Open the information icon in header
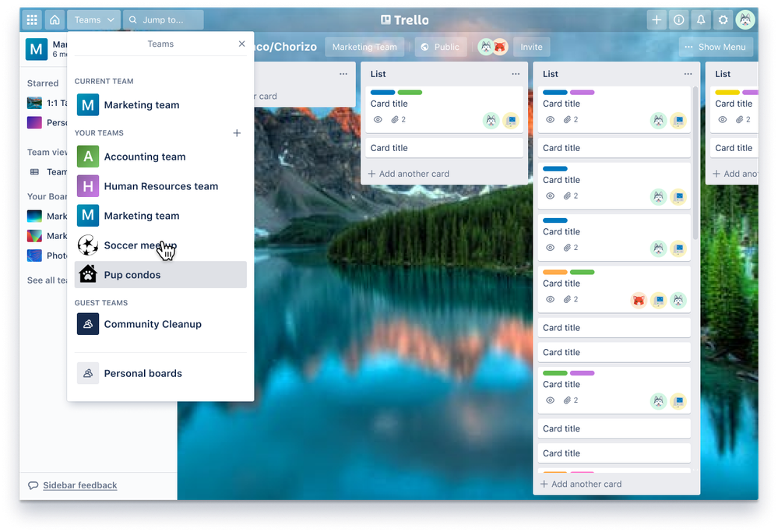 [x=679, y=19]
